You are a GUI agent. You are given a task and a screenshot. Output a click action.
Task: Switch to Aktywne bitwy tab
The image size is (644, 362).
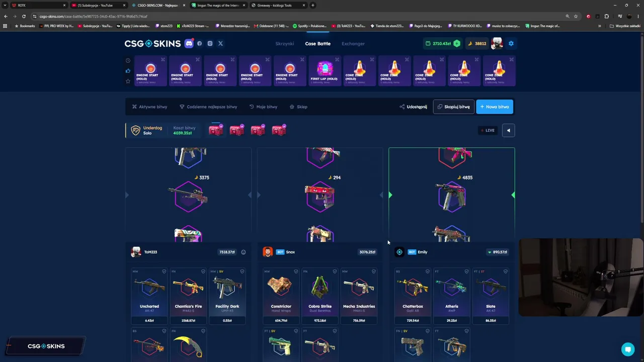click(149, 107)
